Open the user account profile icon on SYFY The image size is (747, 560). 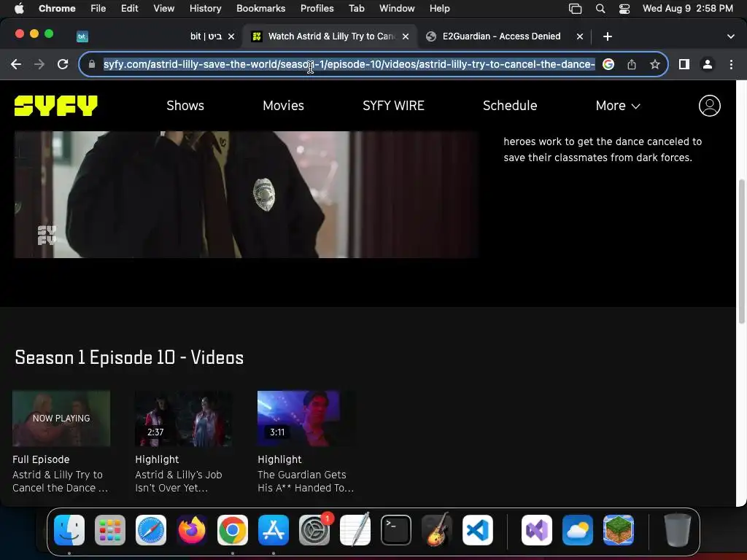[x=709, y=106]
